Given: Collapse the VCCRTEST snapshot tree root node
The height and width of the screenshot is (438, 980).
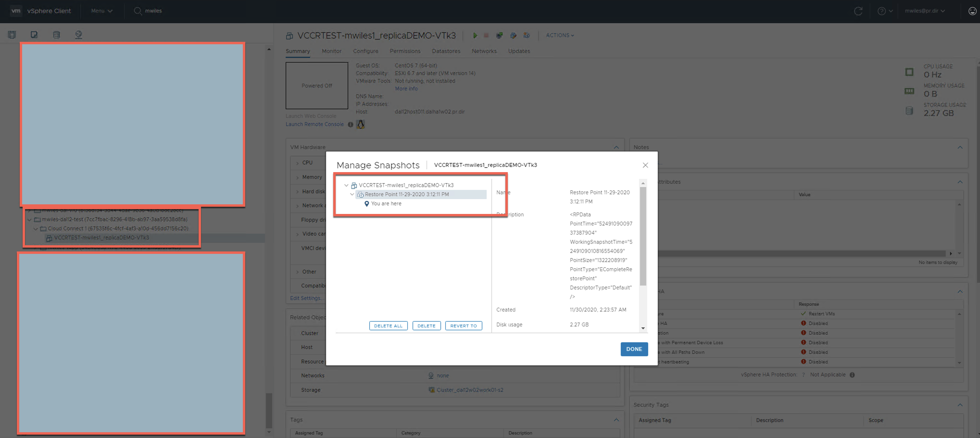Looking at the screenshot, I should [x=346, y=185].
